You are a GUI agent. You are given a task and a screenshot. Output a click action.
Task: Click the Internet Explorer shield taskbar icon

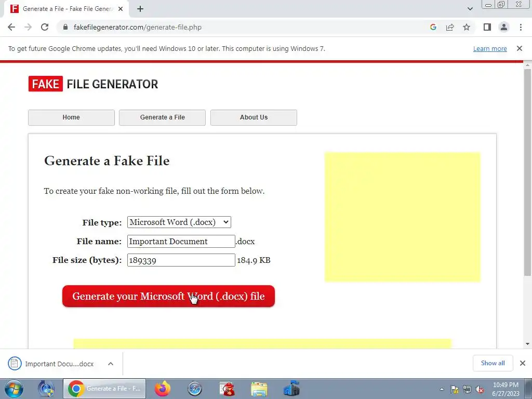pos(46,389)
